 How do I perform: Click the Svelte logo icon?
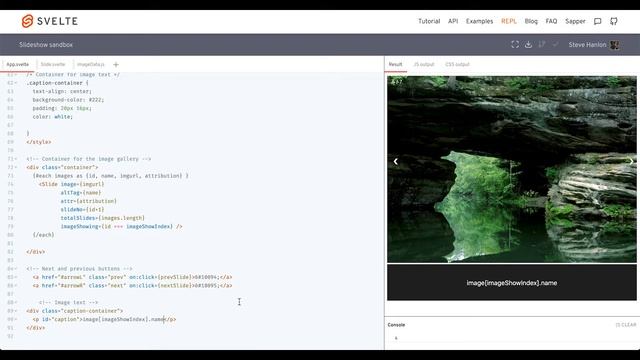pos(27,21)
